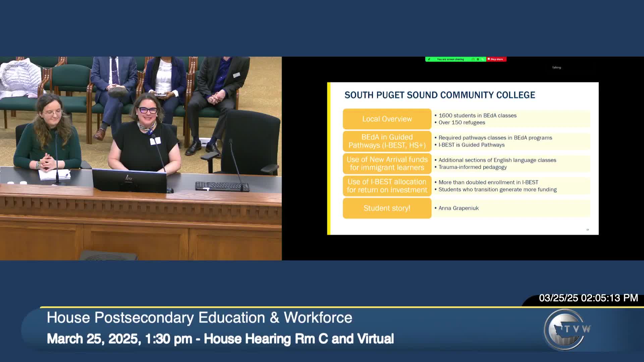Click the House Postsecondary Education & Workforce title

point(199,317)
